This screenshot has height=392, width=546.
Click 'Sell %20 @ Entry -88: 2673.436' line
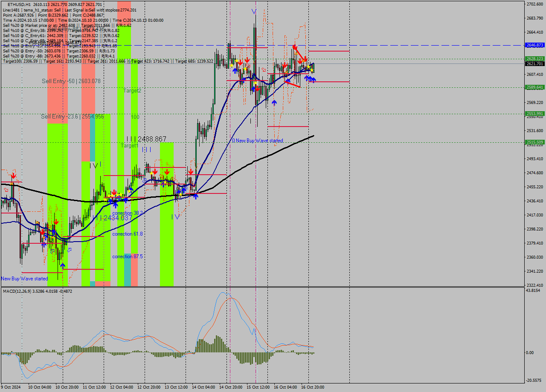(59, 56)
